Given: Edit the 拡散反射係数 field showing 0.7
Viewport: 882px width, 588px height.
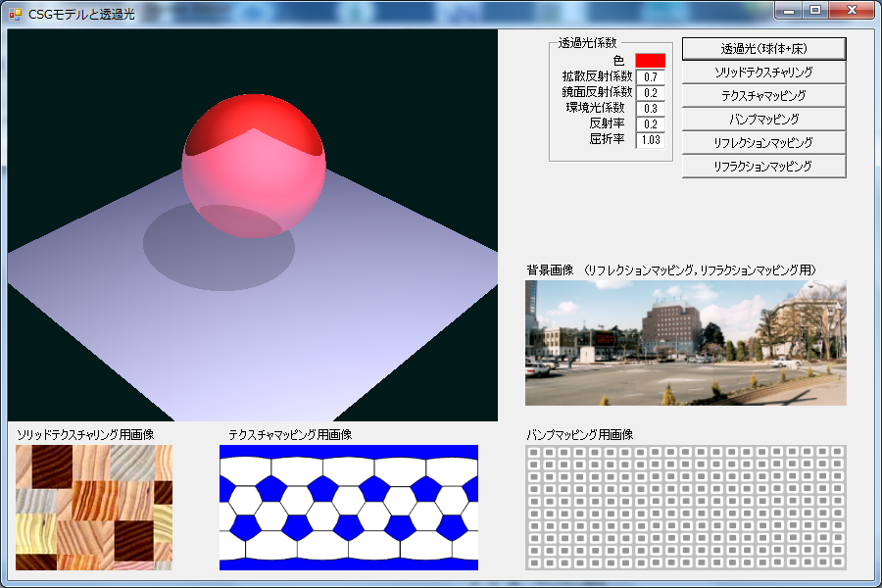Looking at the screenshot, I should pyautogui.click(x=651, y=77).
